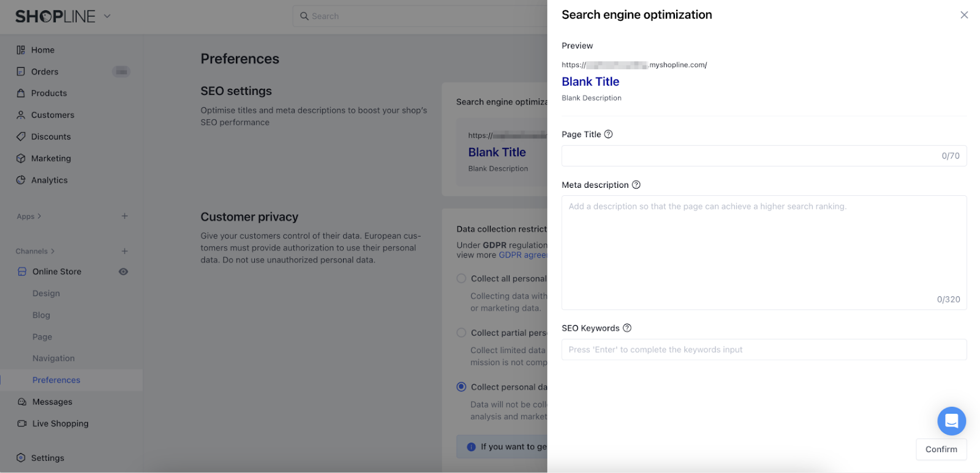Click the Confirm button
The width and height of the screenshot is (980, 473).
coord(941,449)
